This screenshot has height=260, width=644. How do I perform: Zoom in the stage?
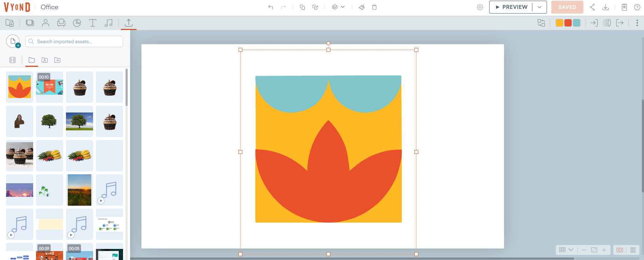pyautogui.click(x=604, y=250)
